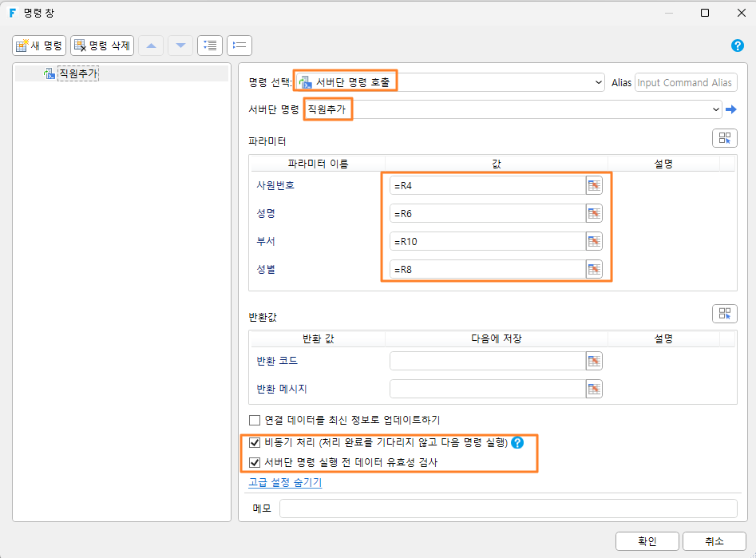Viewport: 756px width, 558px height.
Task: Click the indent command icon in toolbar
Action: coord(210,46)
